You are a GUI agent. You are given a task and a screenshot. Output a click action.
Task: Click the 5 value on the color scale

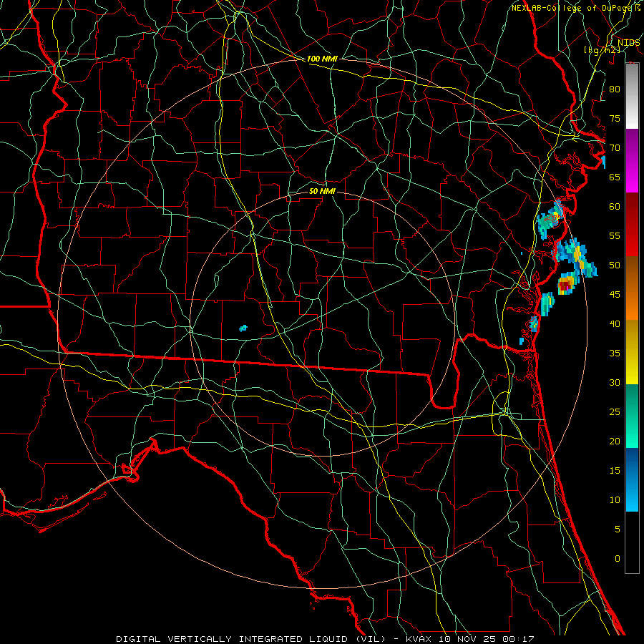[x=618, y=530]
